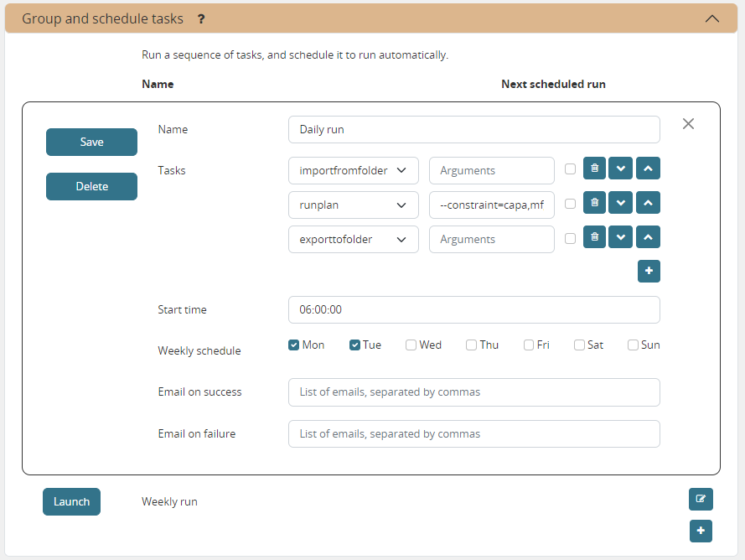The image size is (745, 560).
Task: Collapse the Group and schedule tasks panel
Action: (x=711, y=18)
